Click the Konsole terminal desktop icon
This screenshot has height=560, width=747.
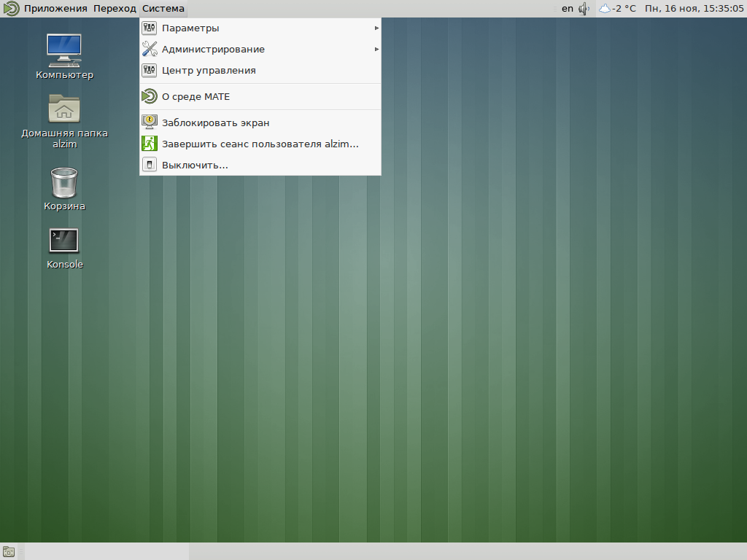point(64,241)
